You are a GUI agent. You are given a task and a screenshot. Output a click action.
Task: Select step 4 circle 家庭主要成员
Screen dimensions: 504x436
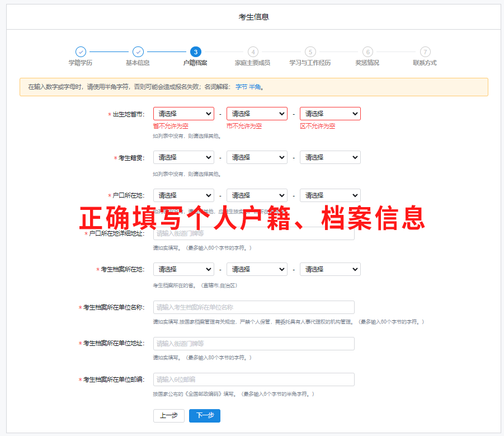253,51
